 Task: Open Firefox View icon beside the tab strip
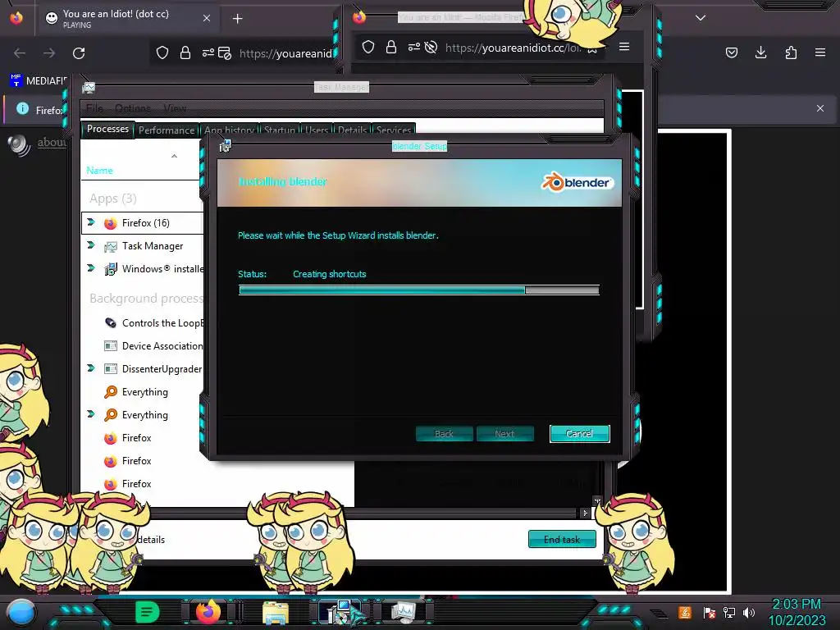(16, 18)
